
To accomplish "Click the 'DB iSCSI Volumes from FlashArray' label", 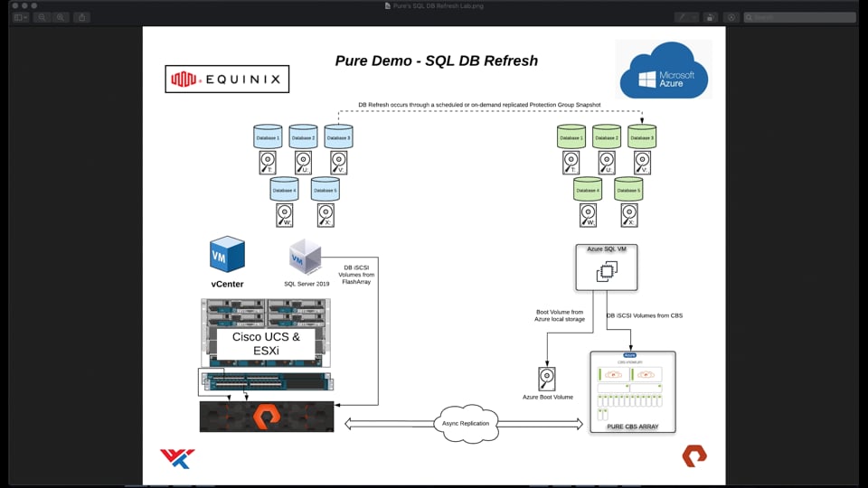I will 356,275.
